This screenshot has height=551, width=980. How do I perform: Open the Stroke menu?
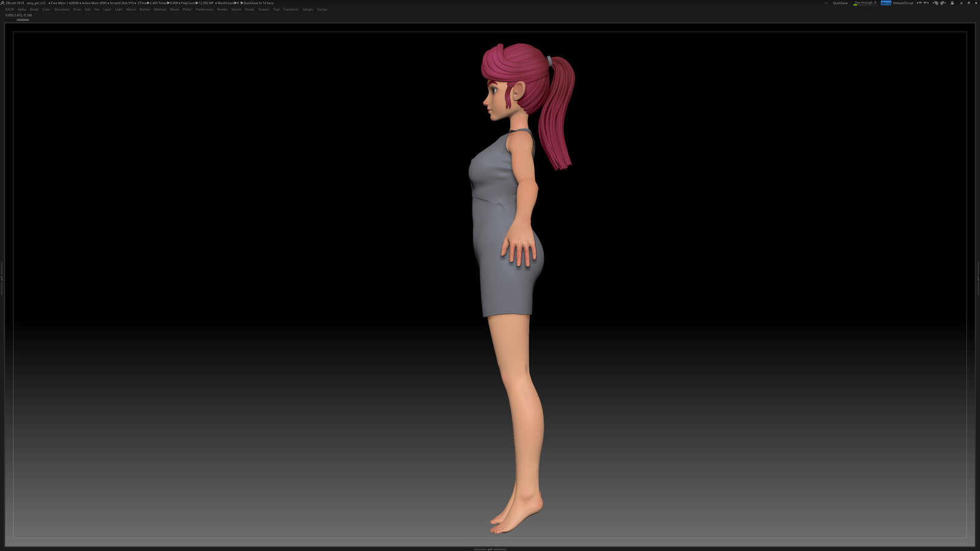[x=249, y=9]
